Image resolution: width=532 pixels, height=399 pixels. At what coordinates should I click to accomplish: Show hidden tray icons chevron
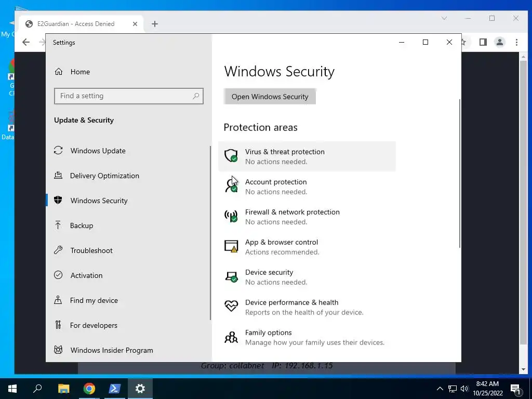click(440, 389)
